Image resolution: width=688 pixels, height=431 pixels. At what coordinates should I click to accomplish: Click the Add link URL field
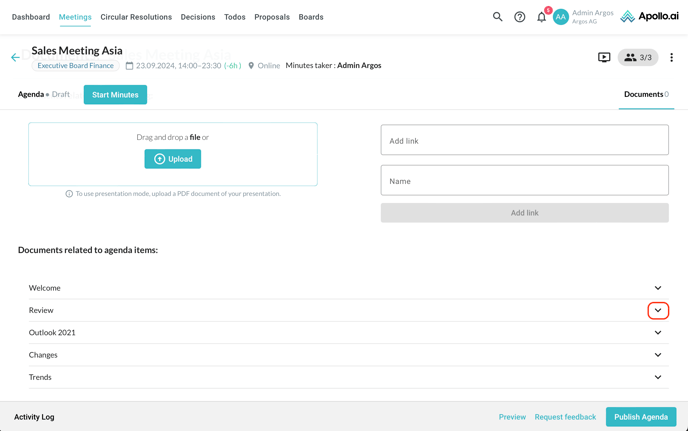524,141
